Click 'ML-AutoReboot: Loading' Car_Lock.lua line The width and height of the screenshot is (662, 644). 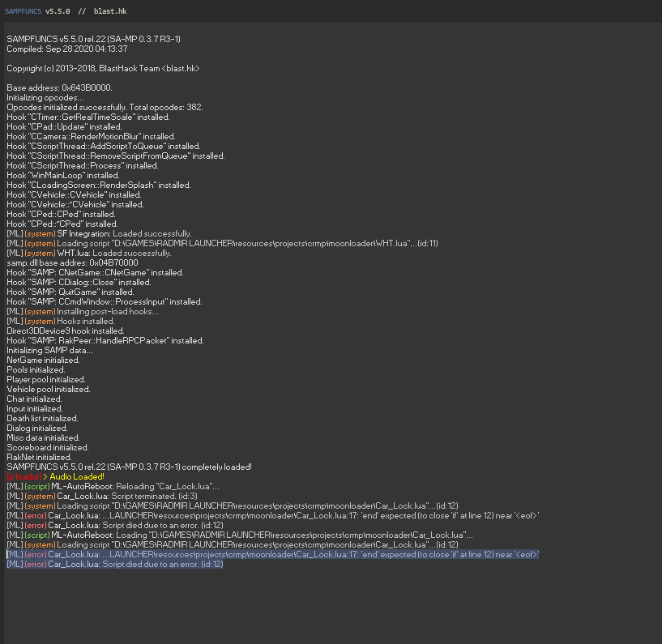pyautogui.click(x=239, y=535)
